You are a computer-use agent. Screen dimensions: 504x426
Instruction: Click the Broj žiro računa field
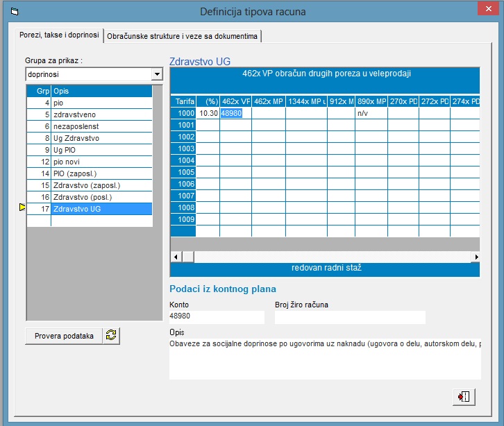click(349, 317)
